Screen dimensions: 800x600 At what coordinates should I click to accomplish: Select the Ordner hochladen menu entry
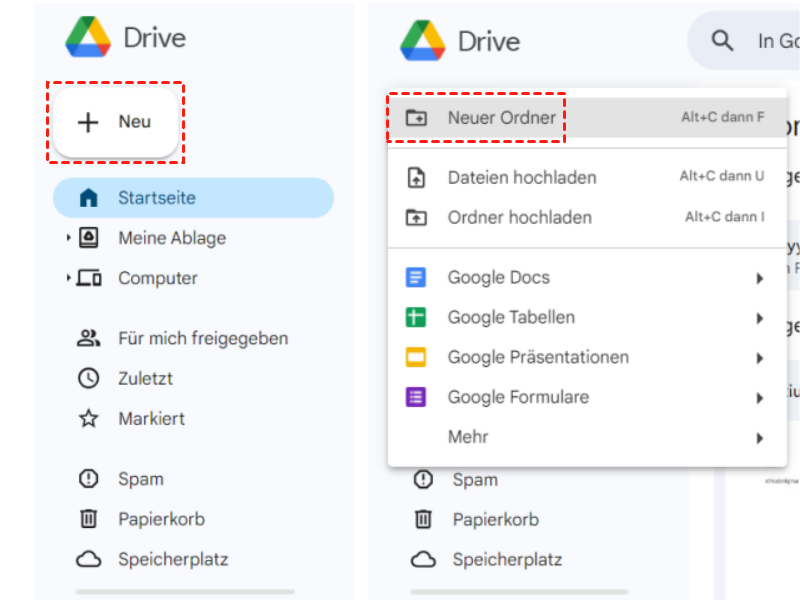[519, 217]
